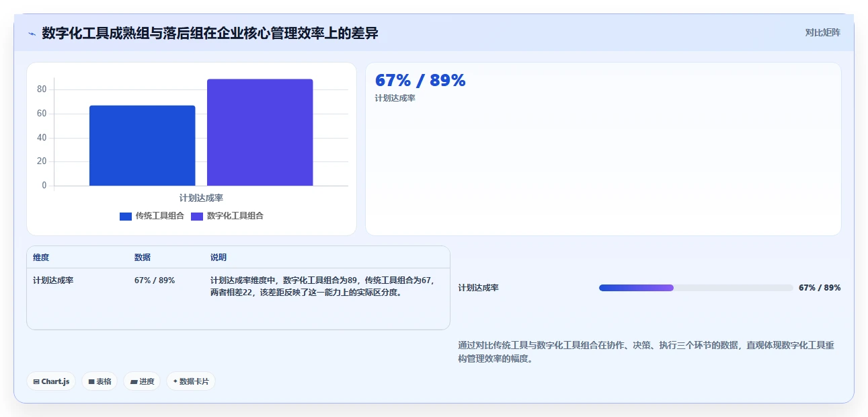
Task: Click the 数字化工具组合 legend text
Action: (x=235, y=216)
